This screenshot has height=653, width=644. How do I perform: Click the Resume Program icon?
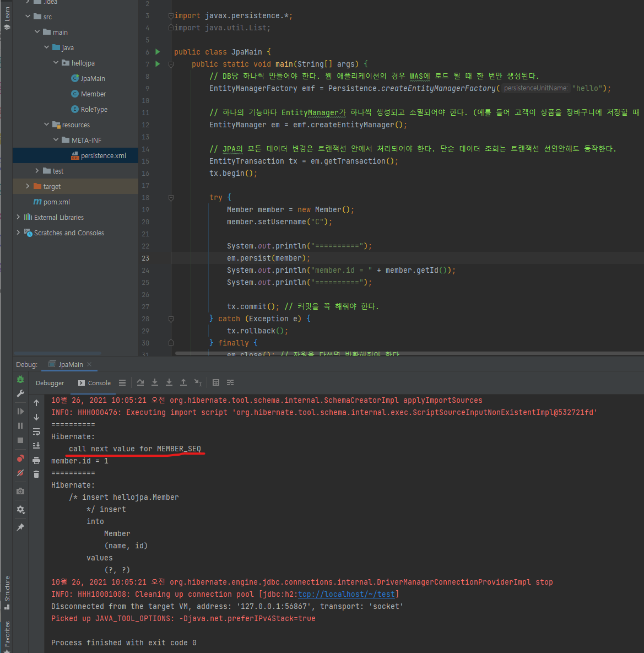20,412
